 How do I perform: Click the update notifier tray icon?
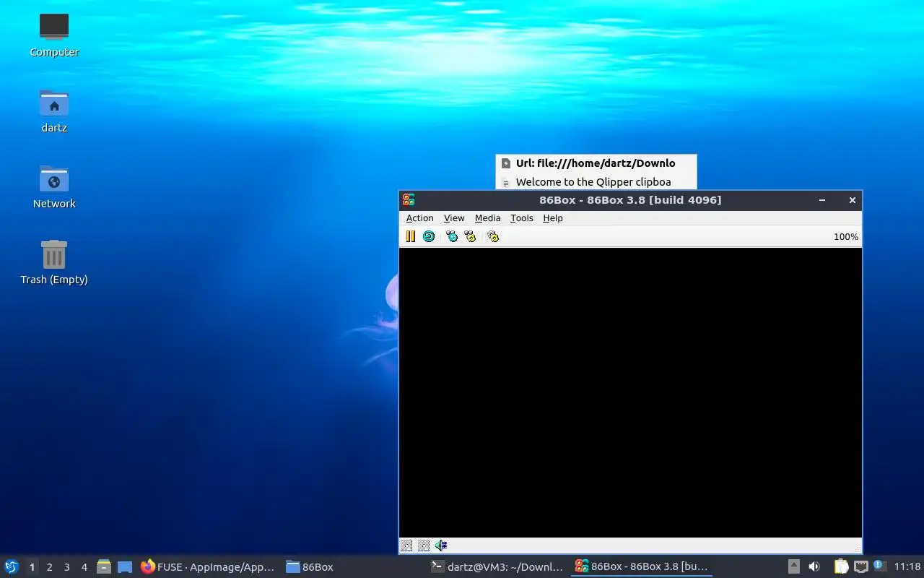click(879, 566)
